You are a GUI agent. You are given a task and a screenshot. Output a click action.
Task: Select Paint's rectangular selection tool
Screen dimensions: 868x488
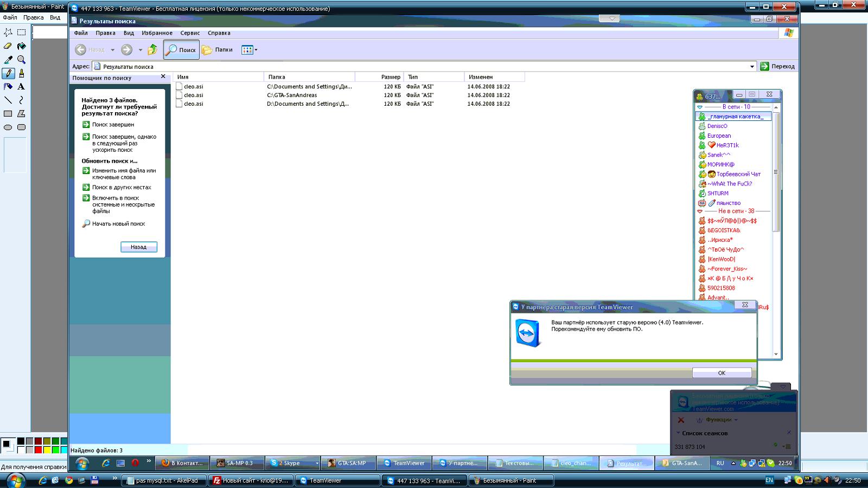point(22,33)
